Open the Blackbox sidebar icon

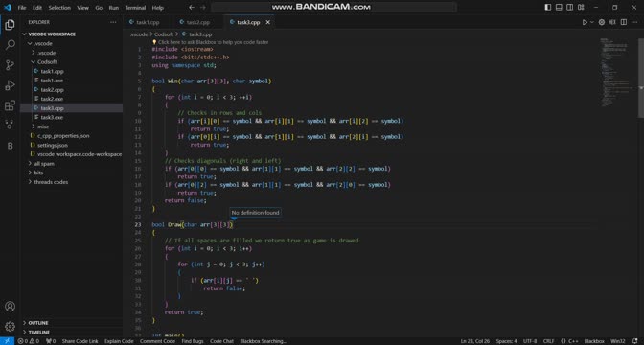coord(10,146)
